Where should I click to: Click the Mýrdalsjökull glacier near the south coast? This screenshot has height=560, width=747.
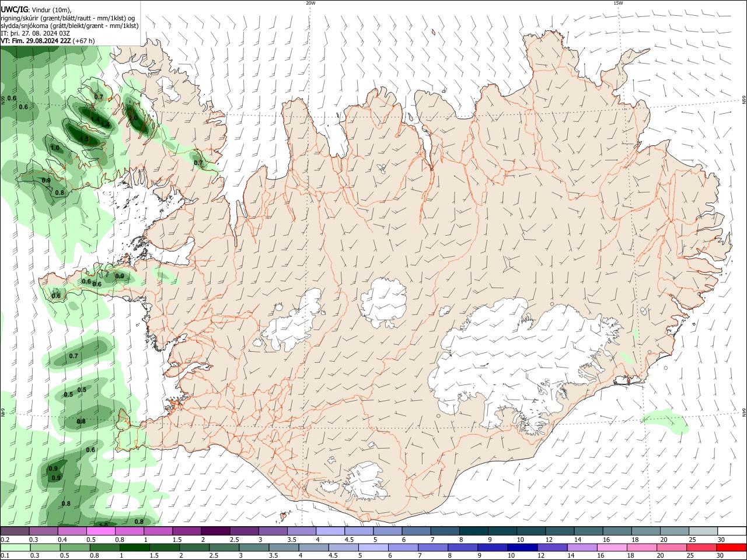(366, 481)
